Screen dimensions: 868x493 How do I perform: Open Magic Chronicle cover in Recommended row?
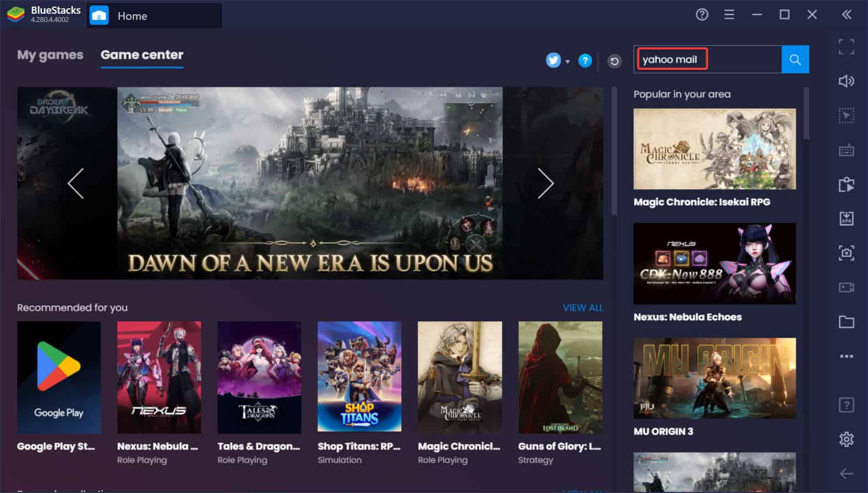(x=460, y=377)
